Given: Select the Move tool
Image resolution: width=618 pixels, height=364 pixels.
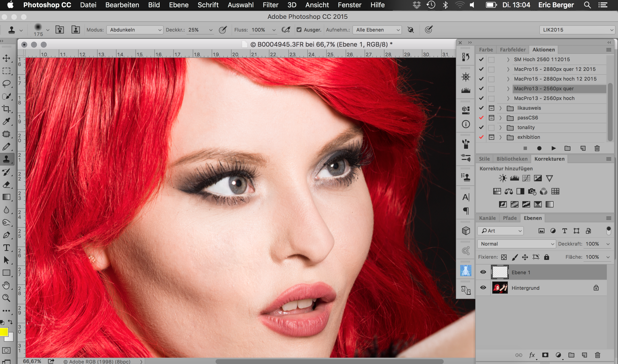Looking at the screenshot, I should [x=6, y=58].
